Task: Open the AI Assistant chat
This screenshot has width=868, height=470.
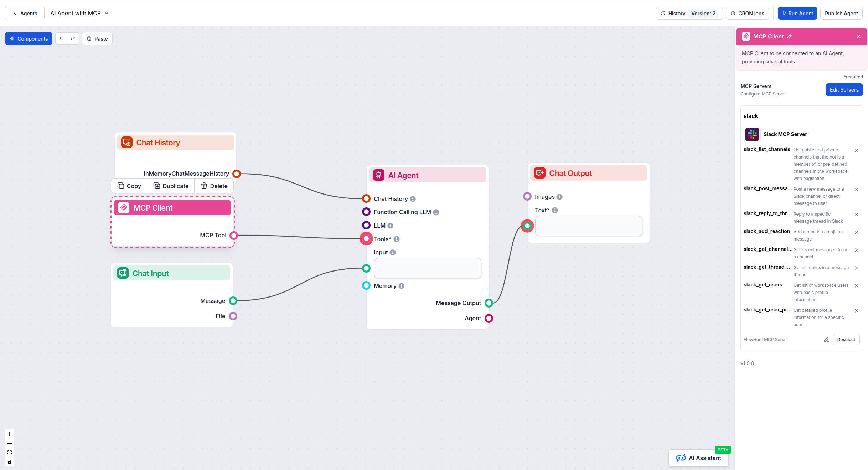Action: click(698, 458)
